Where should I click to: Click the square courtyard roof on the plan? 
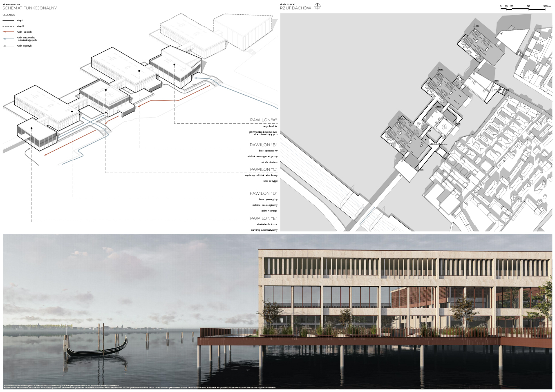(442, 127)
